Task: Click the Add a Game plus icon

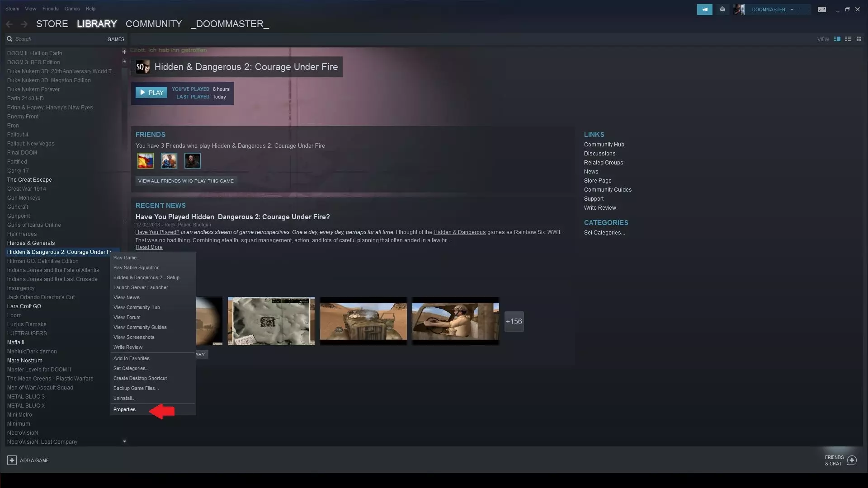Action: [12, 460]
